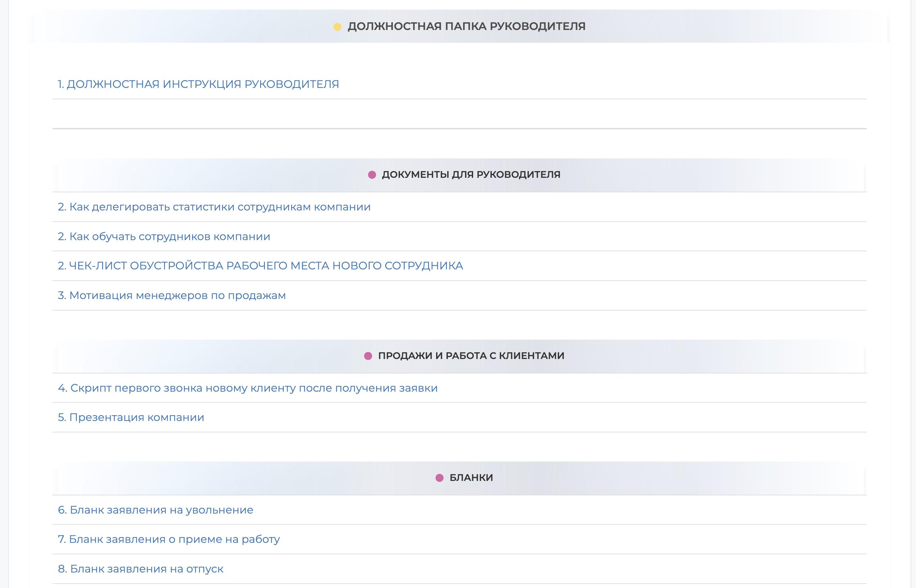Image resolution: width=916 pixels, height=588 pixels.
Task: Open Скрипт первого звонка новому клиенту
Action: pos(247,388)
